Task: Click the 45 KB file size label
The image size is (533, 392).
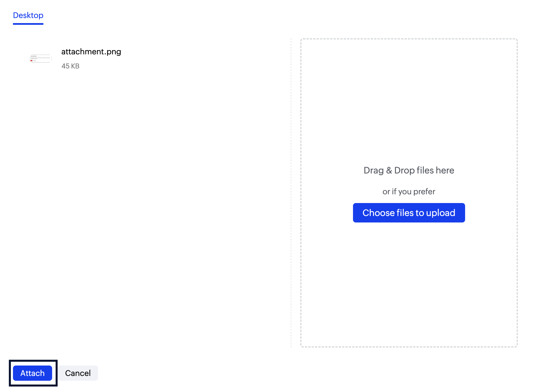Action: 70,66
